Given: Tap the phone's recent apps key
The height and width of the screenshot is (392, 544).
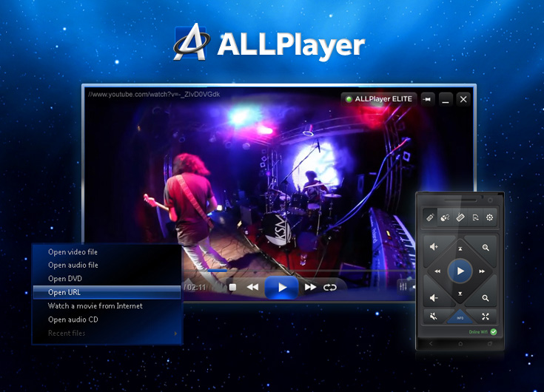Looking at the screenshot, I should (x=489, y=344).
